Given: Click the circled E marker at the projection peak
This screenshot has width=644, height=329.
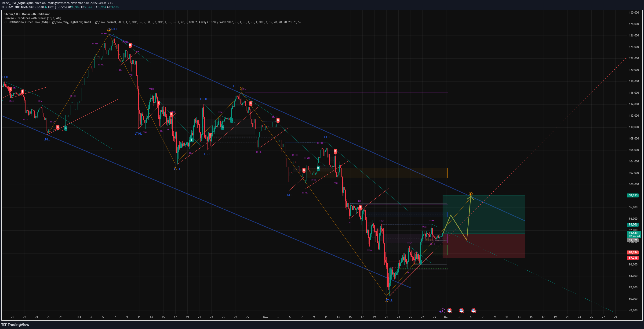Looking at the screenshot, I should [x=471, y=194].
